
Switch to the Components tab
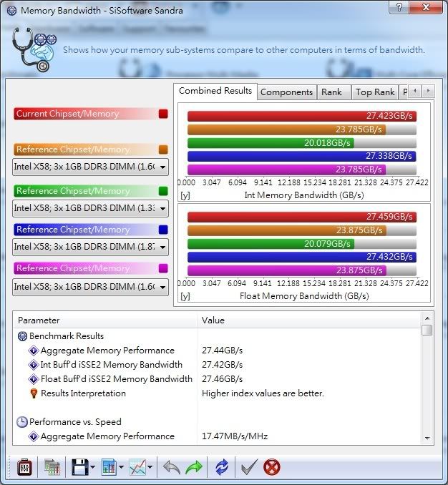pyautogui.click(x=286, y=92)
